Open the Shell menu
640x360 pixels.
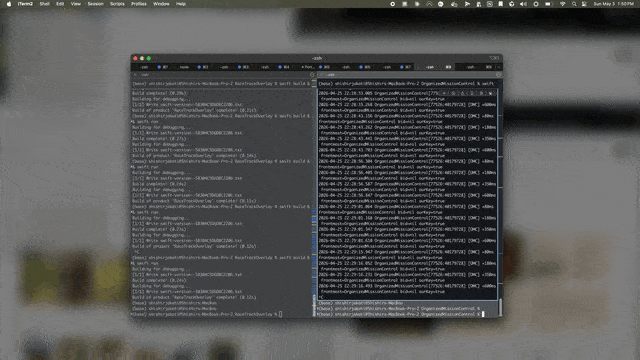(44, 4)
